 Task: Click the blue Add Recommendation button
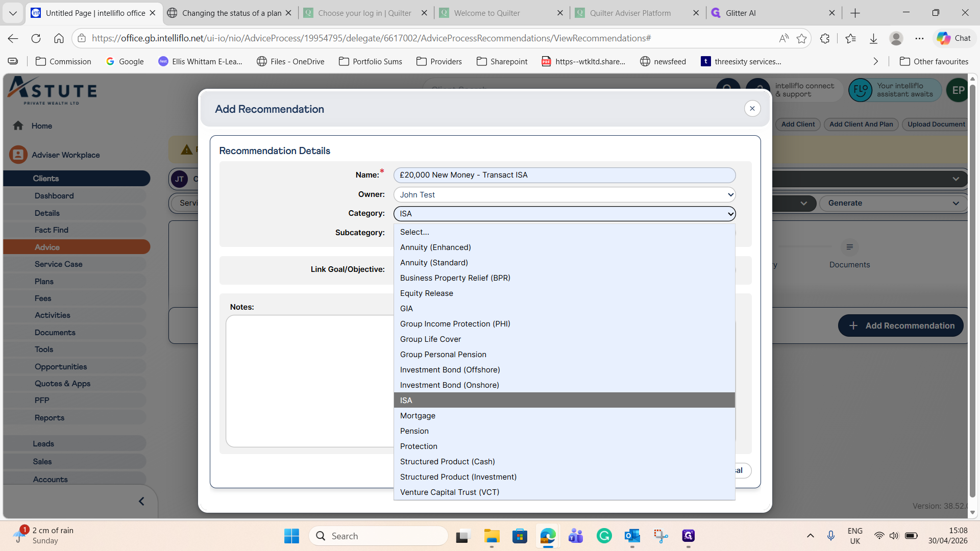pos(900,325)
